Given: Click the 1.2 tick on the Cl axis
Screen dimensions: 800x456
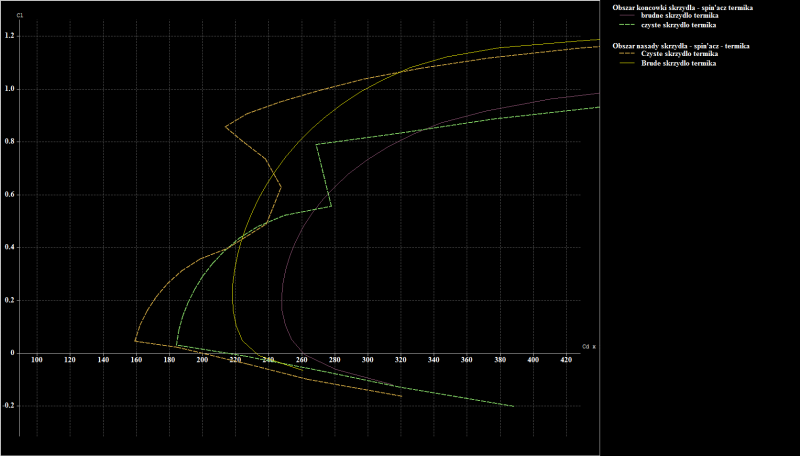Looking at the screenshot, I should coord(10,36).
